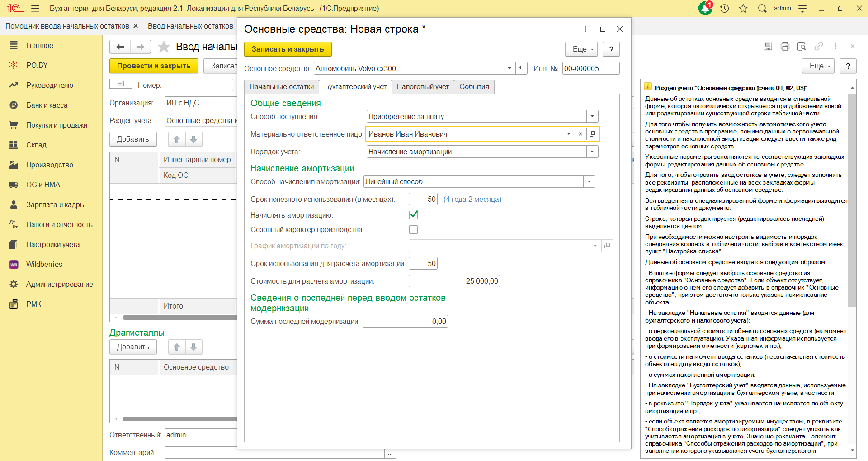Click the document list icon near Номер

coord(120,84)
